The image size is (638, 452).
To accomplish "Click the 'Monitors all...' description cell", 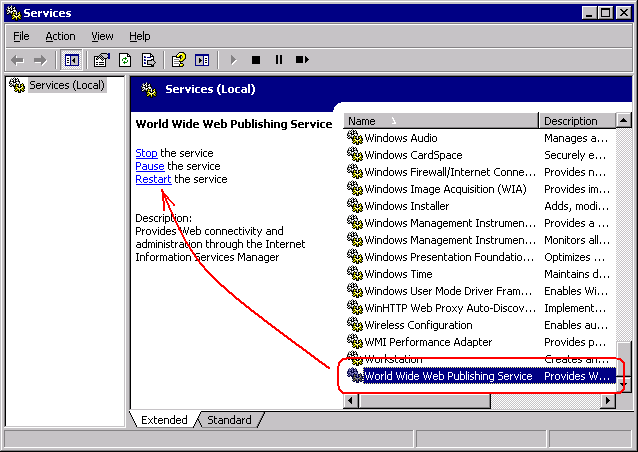I will tap(577, 240).
